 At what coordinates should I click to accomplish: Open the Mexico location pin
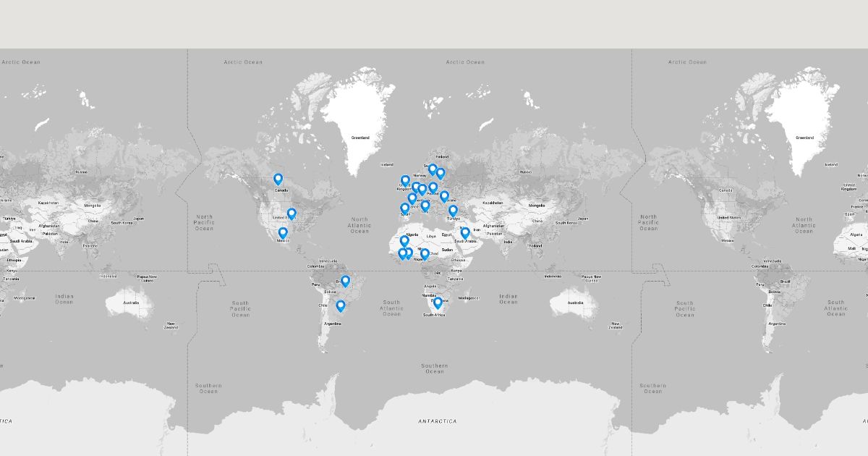click(283, 232)
